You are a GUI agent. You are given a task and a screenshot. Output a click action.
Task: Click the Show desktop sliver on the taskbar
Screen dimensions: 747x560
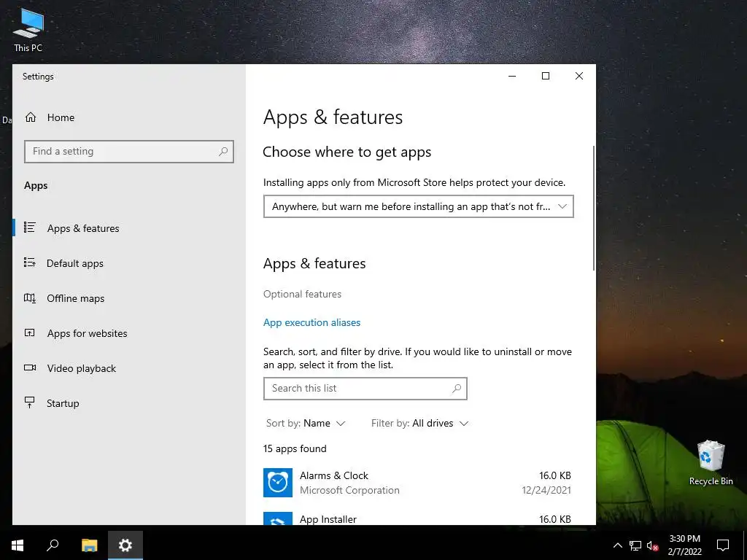click(745, 545)
